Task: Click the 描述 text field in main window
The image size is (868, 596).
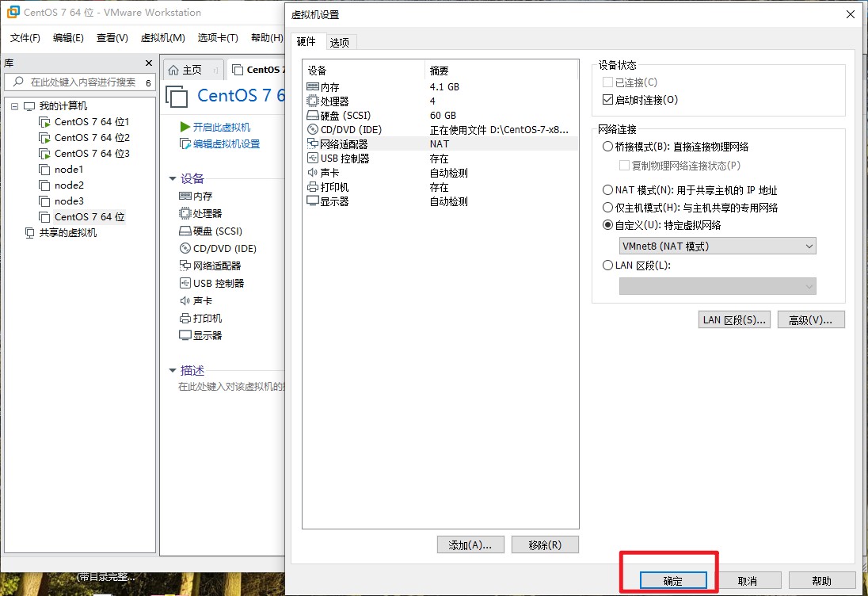Action: pos(231,386)
